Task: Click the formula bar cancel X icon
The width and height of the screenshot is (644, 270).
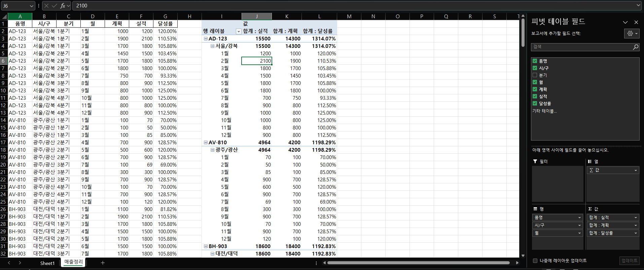Action: click(x=46, y=6)
